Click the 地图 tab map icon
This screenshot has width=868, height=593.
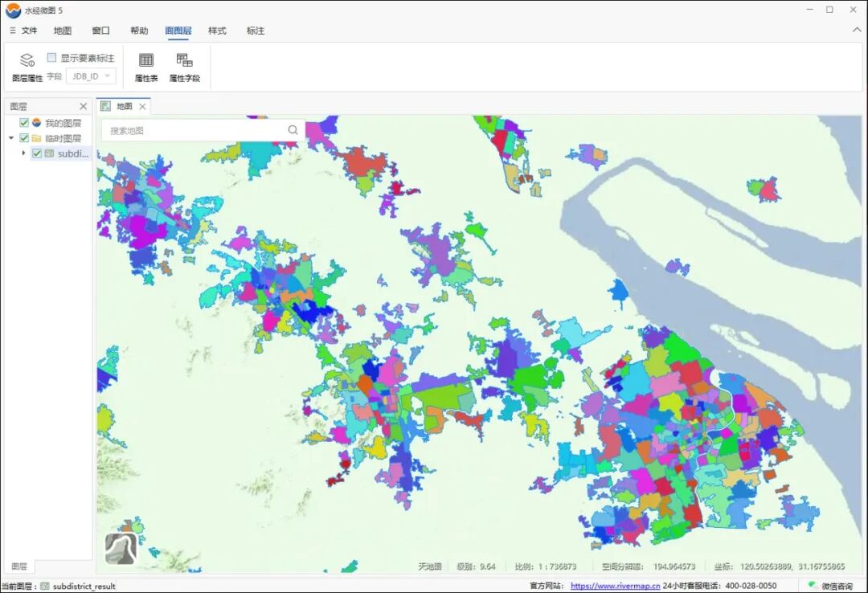(x=106, y=106)
